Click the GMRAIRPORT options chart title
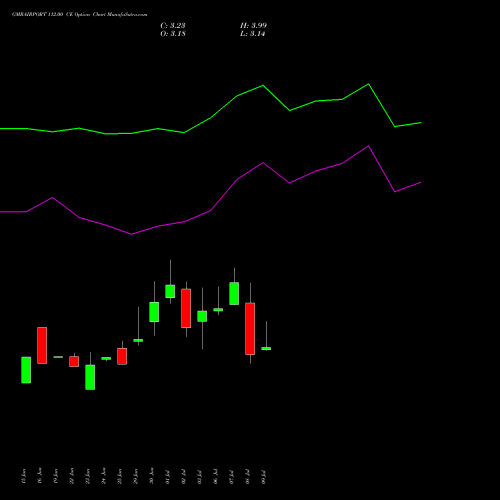Viewport: 500px width, 500px height. (x=79, y=15)
